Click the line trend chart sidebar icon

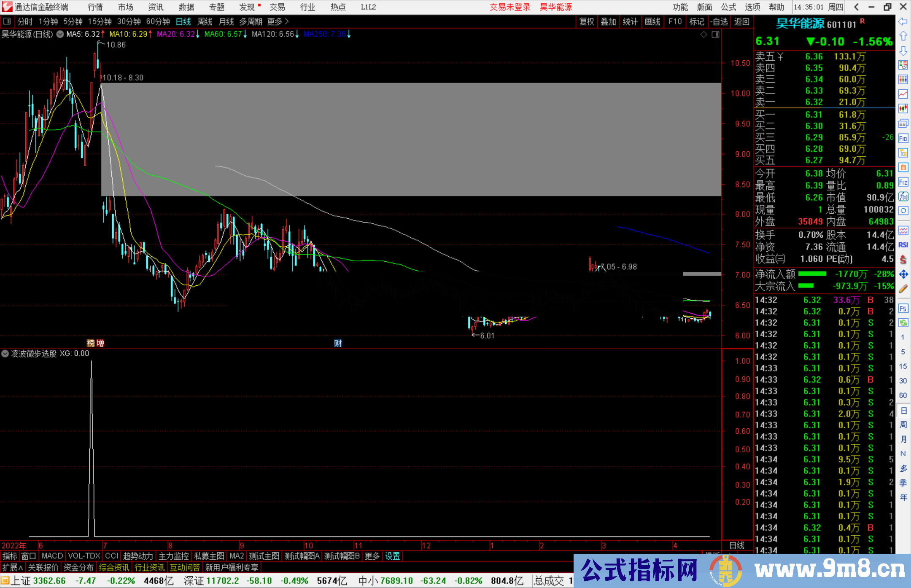coord(903,94)
